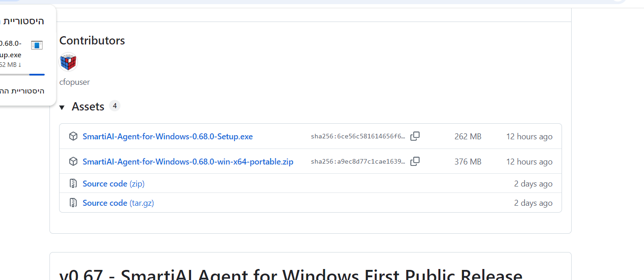The image size is (644, 280).
Task: Click the portable.zip row's 12 hours ago timestamp
Action: [529, 162]
